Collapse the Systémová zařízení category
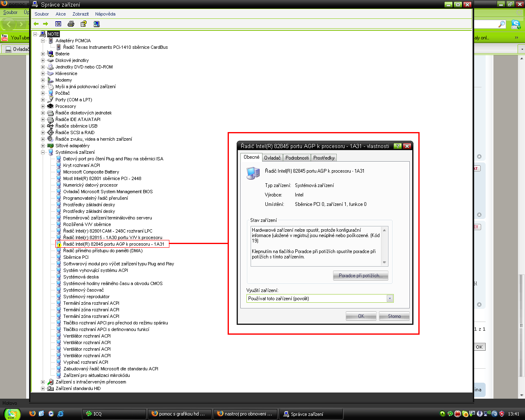This screenshot has width=525, height=420. pos(43,152)
